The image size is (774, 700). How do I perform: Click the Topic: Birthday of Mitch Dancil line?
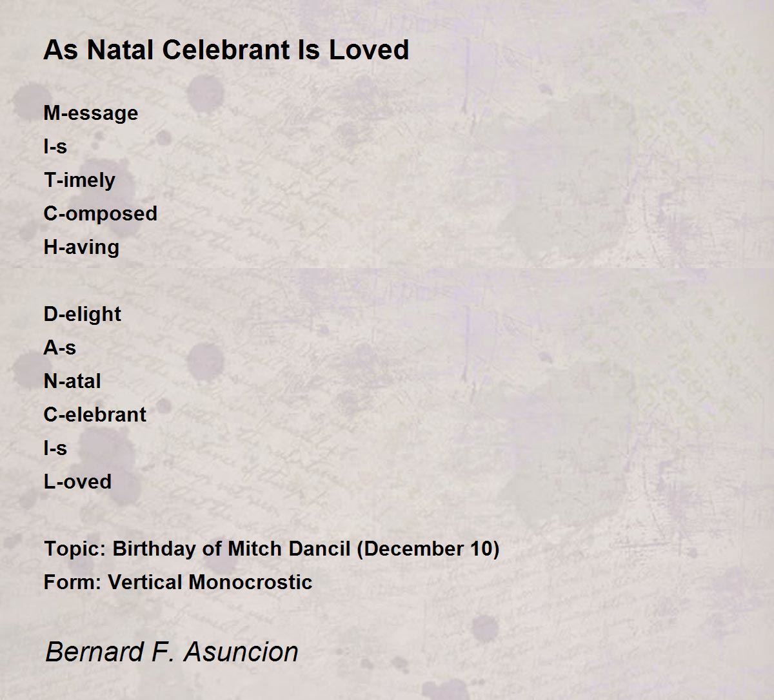click(272, 549)
